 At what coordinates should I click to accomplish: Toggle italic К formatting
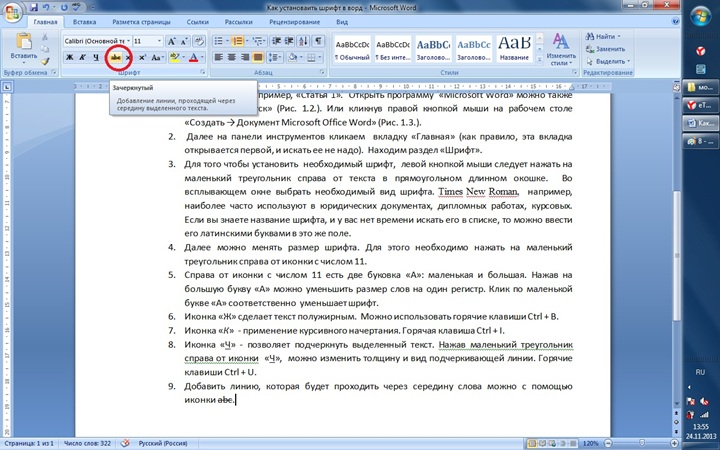tap(83, 57)
